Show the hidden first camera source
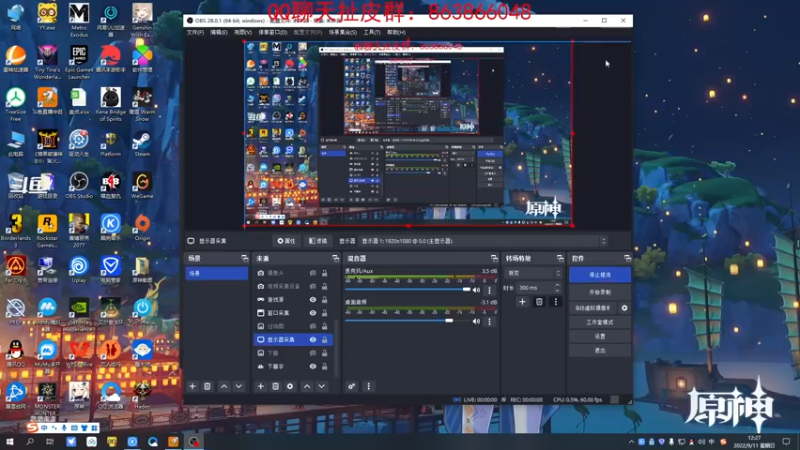This screenshot has height=450, width=800. (313, 273)
